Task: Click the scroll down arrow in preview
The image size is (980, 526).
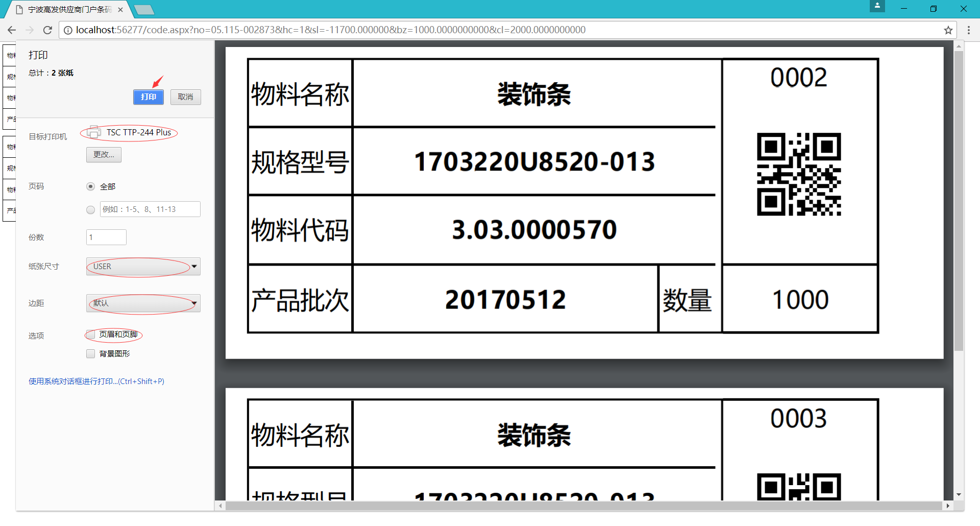Action: coord(959,495)
